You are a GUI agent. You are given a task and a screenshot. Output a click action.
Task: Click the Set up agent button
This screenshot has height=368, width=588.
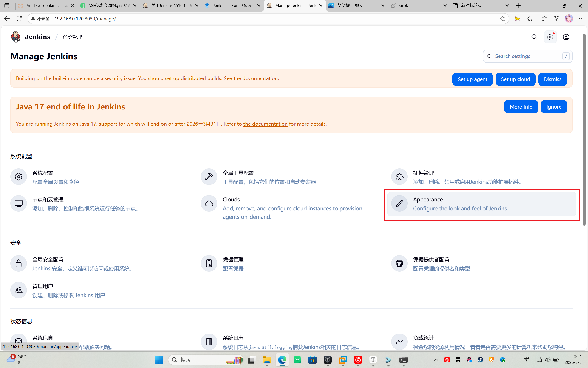click(x=472, y=79)
